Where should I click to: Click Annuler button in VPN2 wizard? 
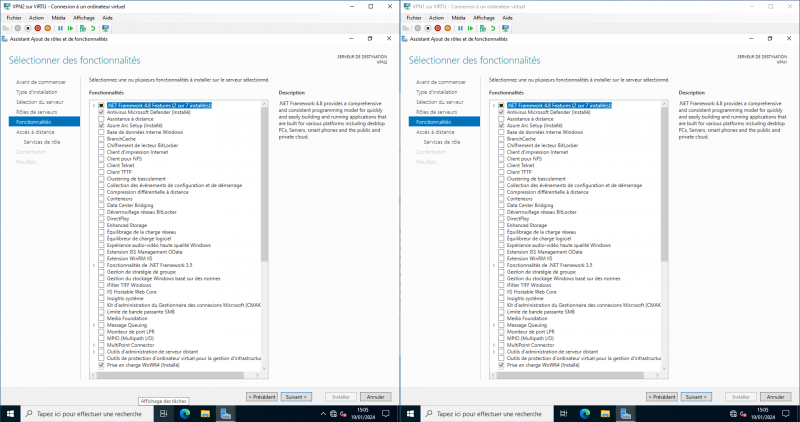tap(376, 397)
